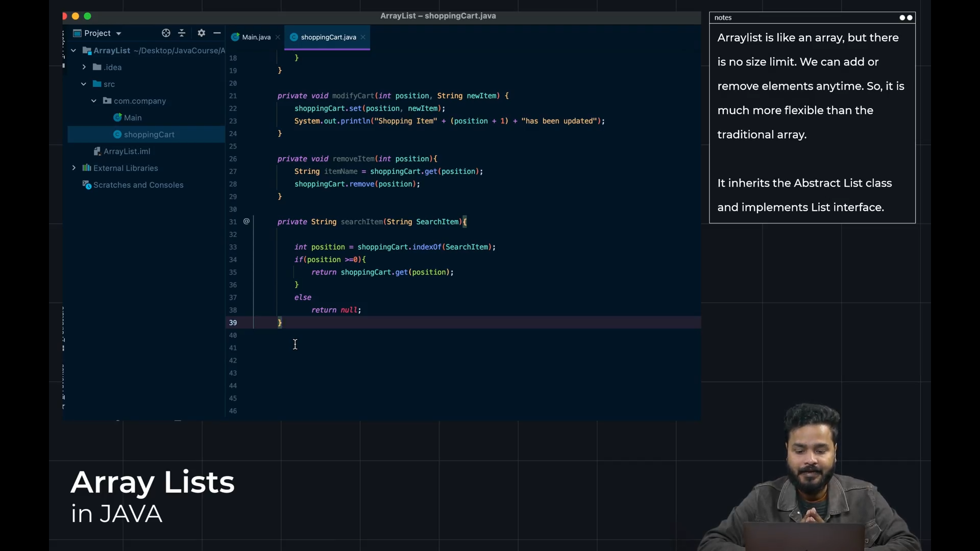This screenshot has width=980, height=551.
Task: Select shoppingCart class in project tree
Action: [149, 135]
